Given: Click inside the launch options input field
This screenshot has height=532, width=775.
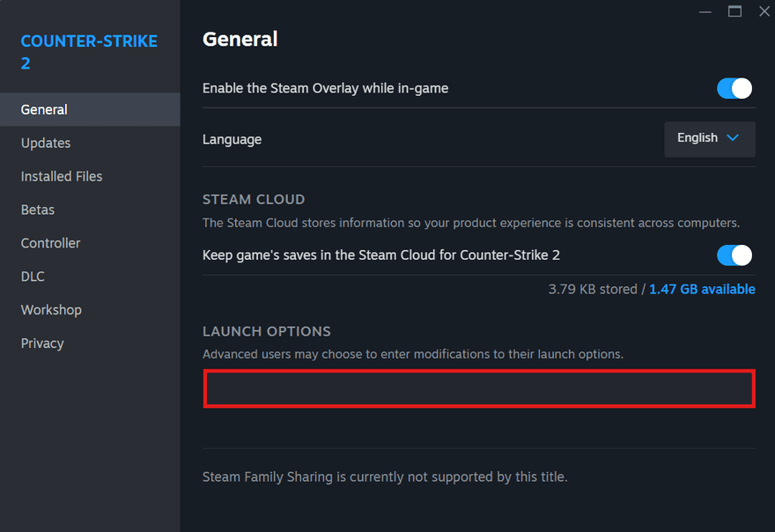Looking at the screenshot, I should point(479,388).
